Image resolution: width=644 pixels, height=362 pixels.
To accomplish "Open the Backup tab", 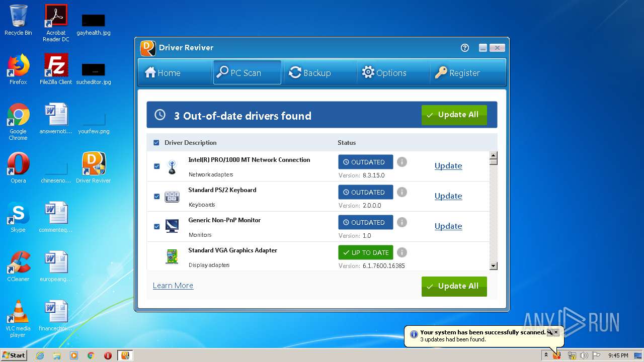I will coord(320,73).
